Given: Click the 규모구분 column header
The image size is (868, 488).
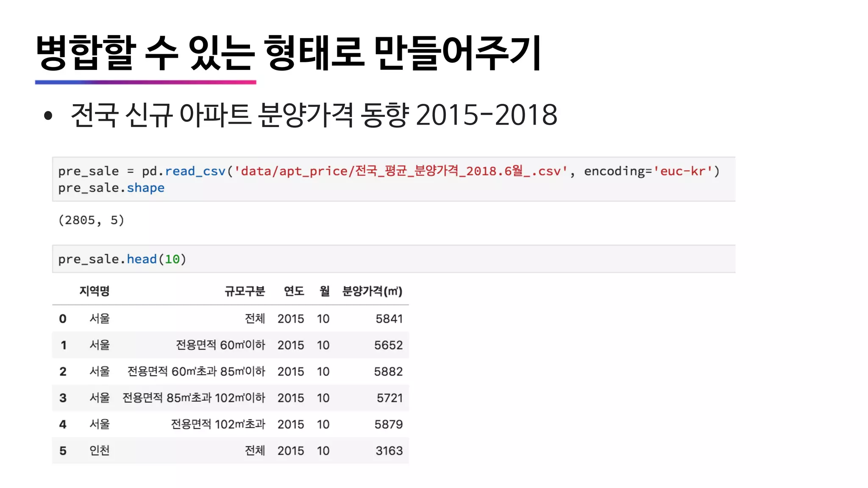Looking at the screenshot, I should tap(245, 291).
